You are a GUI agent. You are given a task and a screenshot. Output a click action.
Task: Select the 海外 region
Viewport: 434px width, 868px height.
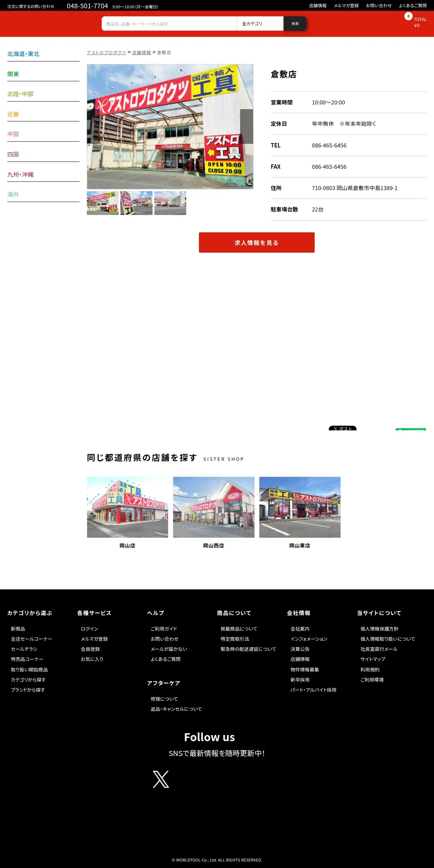13,194
